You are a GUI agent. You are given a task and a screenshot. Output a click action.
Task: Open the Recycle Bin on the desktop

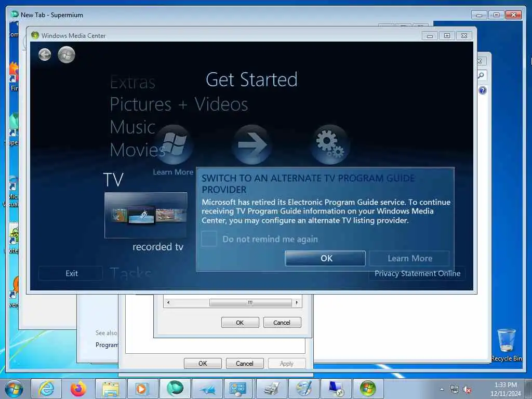pos(507,345)
